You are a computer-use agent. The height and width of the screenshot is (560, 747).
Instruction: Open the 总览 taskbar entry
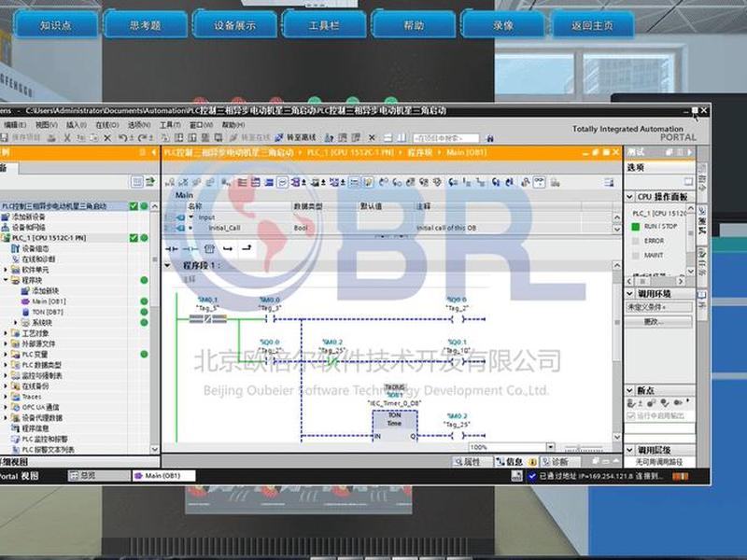(x=99, y=476)
